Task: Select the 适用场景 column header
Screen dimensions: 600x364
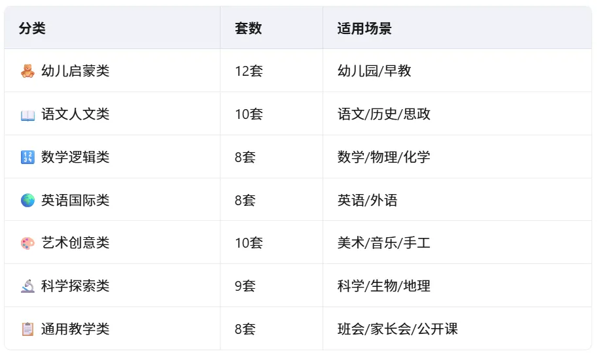Action: [x=364, y=28]
